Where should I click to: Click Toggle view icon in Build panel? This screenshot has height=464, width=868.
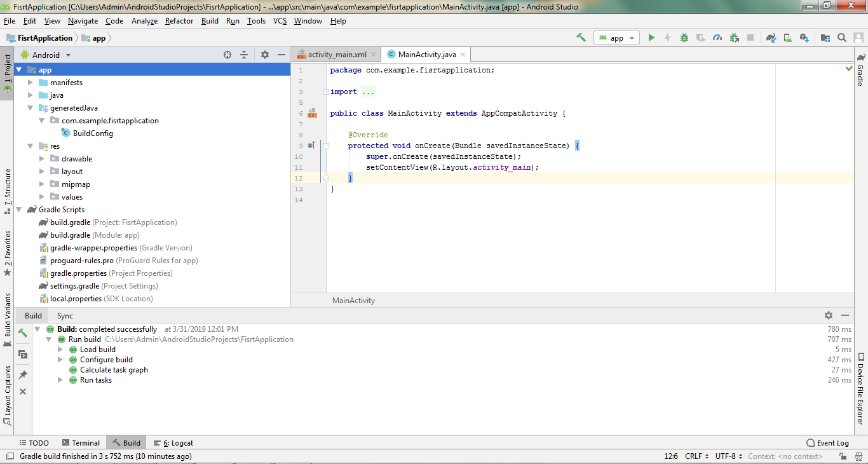tap(23, 354)
